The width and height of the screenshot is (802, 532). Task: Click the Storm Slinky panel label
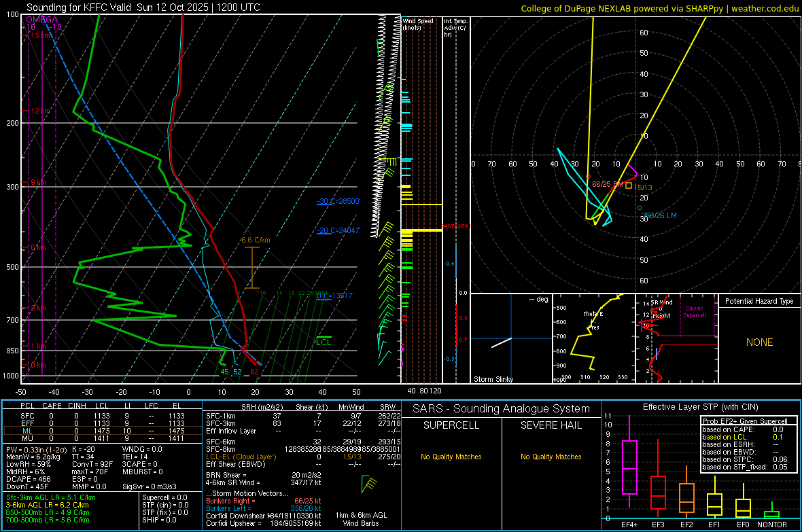coord(493,379)
